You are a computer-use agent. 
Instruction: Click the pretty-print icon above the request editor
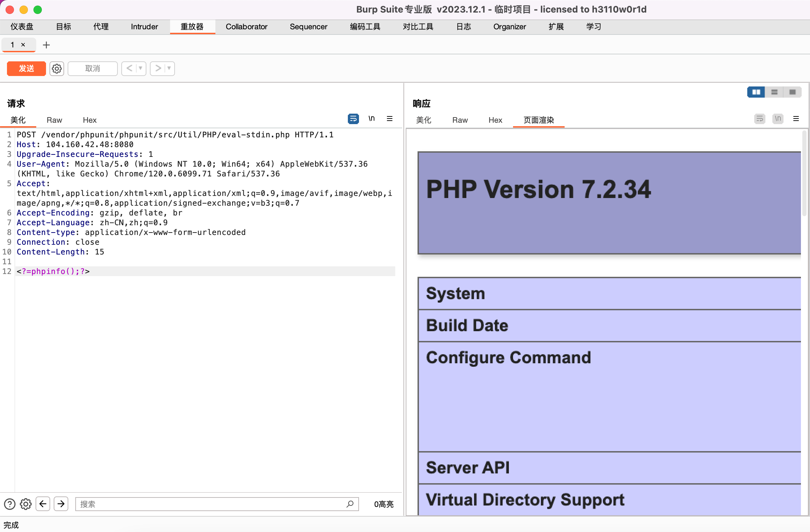click(x=353, y=119)
